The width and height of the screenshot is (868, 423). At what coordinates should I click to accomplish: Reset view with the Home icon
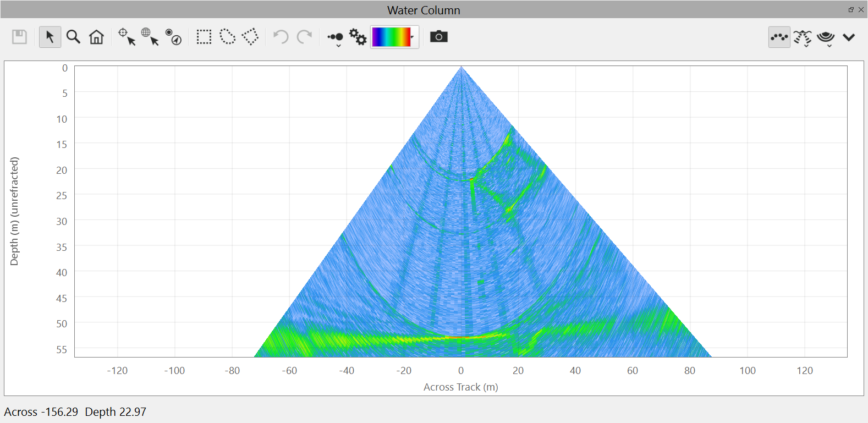pos(96,37)
